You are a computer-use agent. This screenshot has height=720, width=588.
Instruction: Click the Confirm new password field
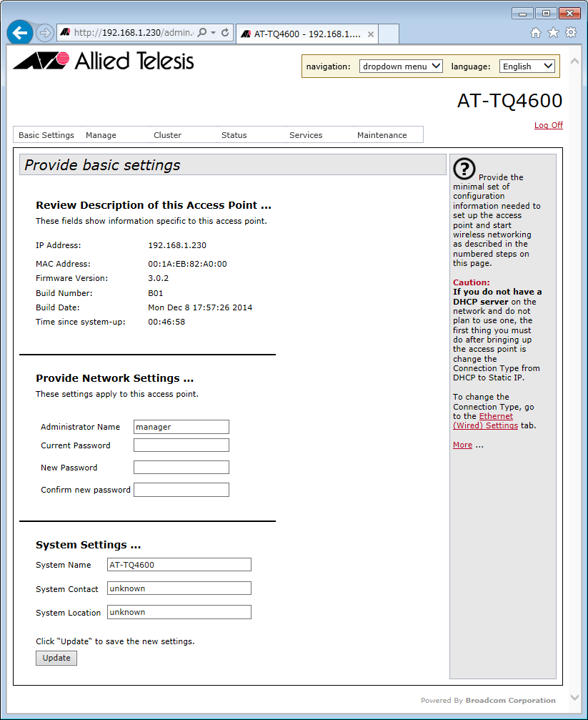[181, 490]
